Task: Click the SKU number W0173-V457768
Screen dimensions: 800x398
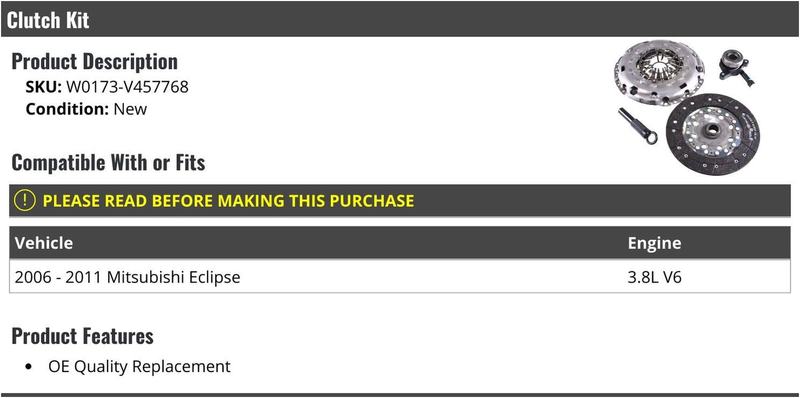Action: click(x=127, y=87)
